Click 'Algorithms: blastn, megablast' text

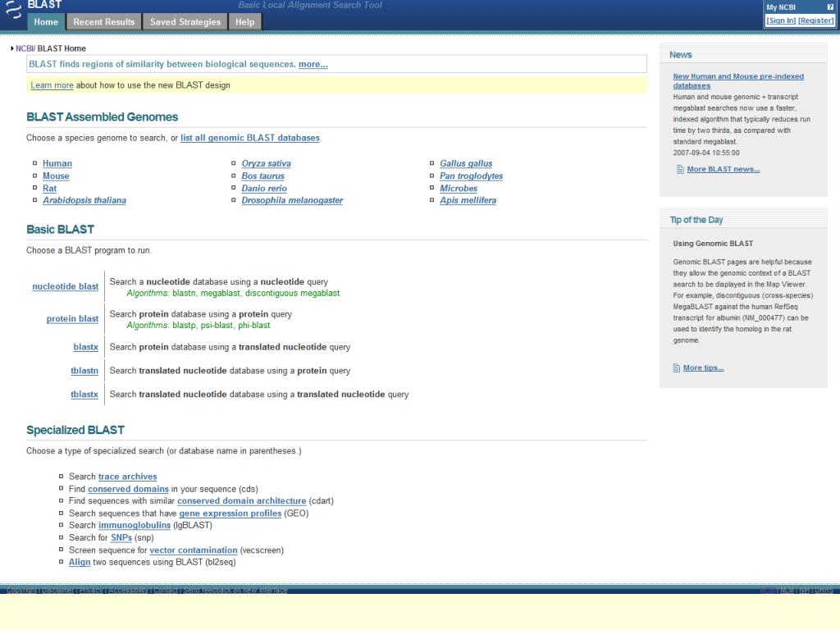point(233,294)
